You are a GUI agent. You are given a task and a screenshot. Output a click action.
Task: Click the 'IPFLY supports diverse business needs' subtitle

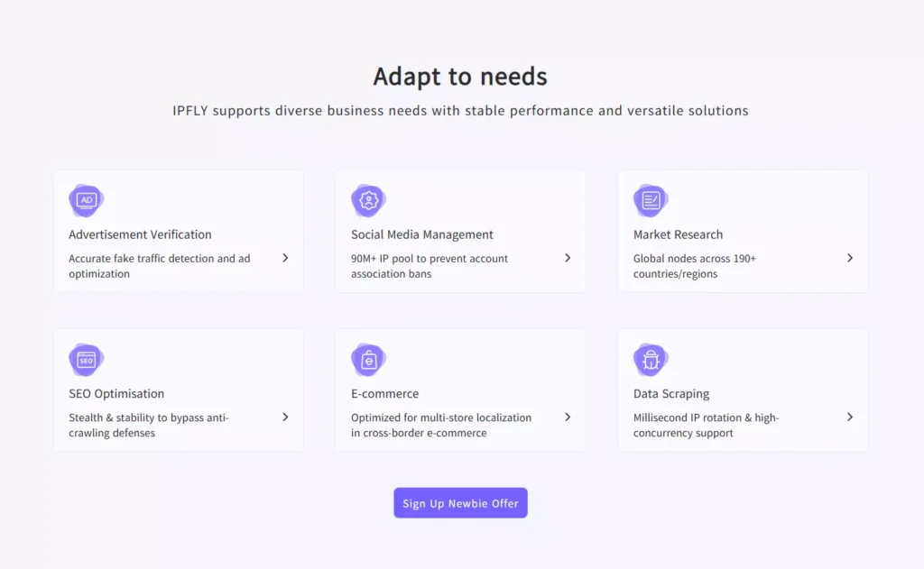point(460,111)
